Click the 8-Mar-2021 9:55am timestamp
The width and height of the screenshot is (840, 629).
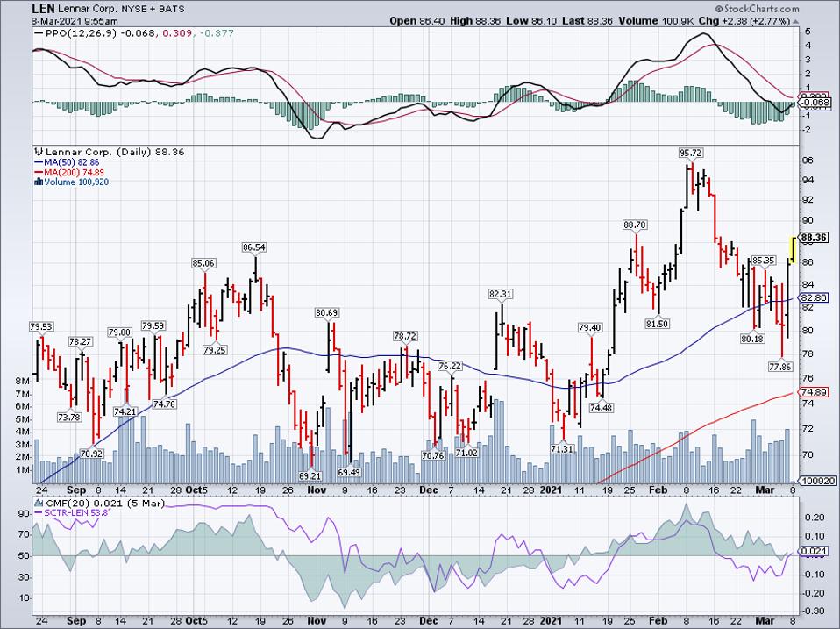(x=75, y=21)
